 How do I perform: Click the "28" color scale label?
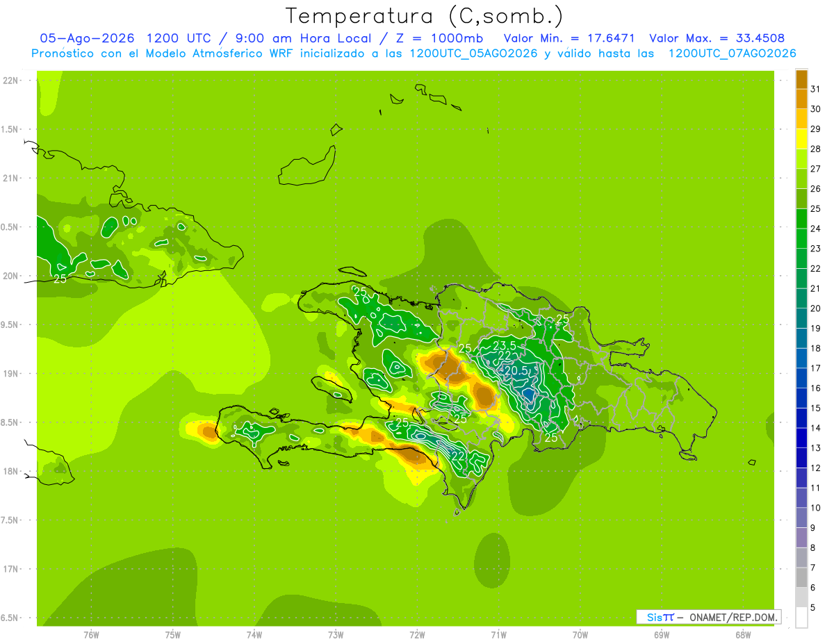pos(816,149)
